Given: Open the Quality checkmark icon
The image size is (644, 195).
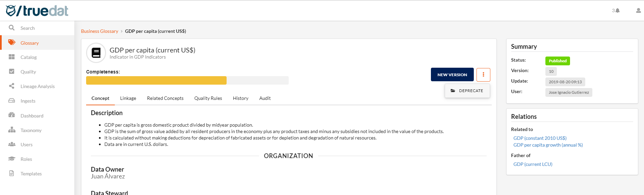Looking at the screenshot, I should 11,71.
